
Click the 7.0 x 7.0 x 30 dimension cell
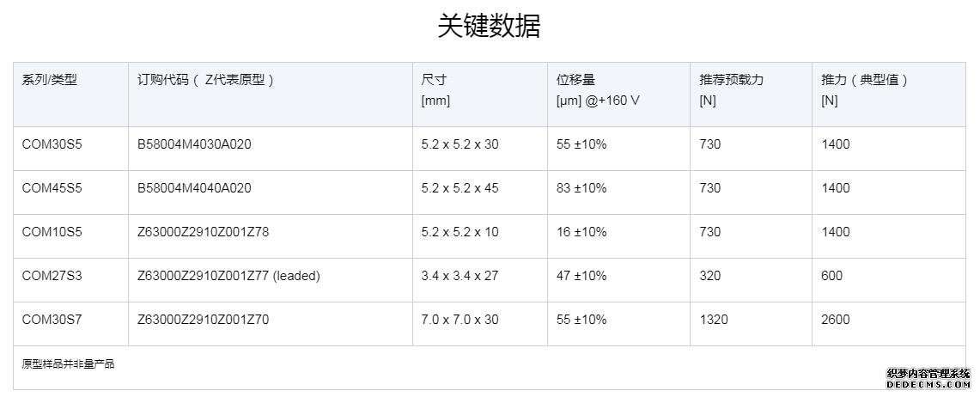[x=460, y=320]
